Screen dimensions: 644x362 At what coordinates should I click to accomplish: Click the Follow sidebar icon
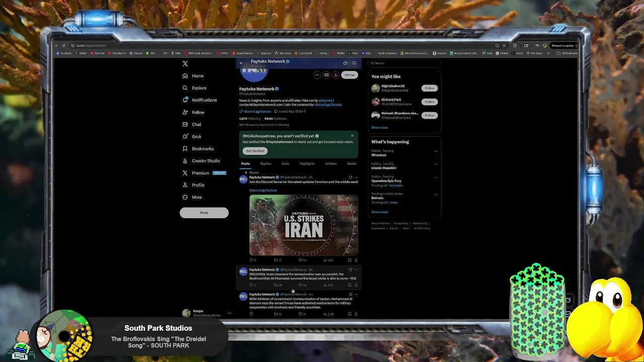coord(185,112)
